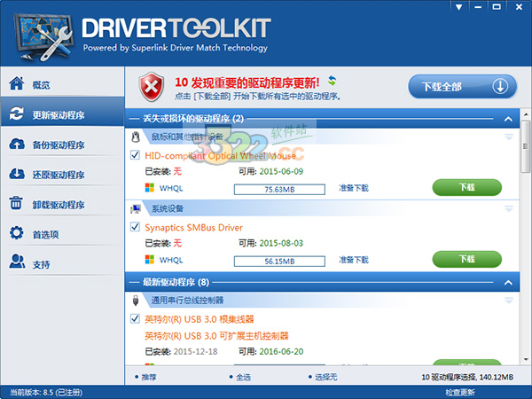Click the HID-compliant Optical Wheel Mouse name
This screenshot has width=532, height=399.
pos(220,156)
